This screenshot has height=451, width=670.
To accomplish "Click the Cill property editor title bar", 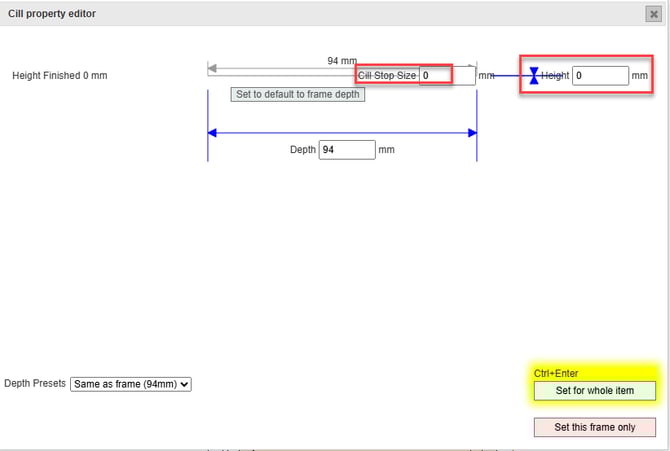I will 300,14.
